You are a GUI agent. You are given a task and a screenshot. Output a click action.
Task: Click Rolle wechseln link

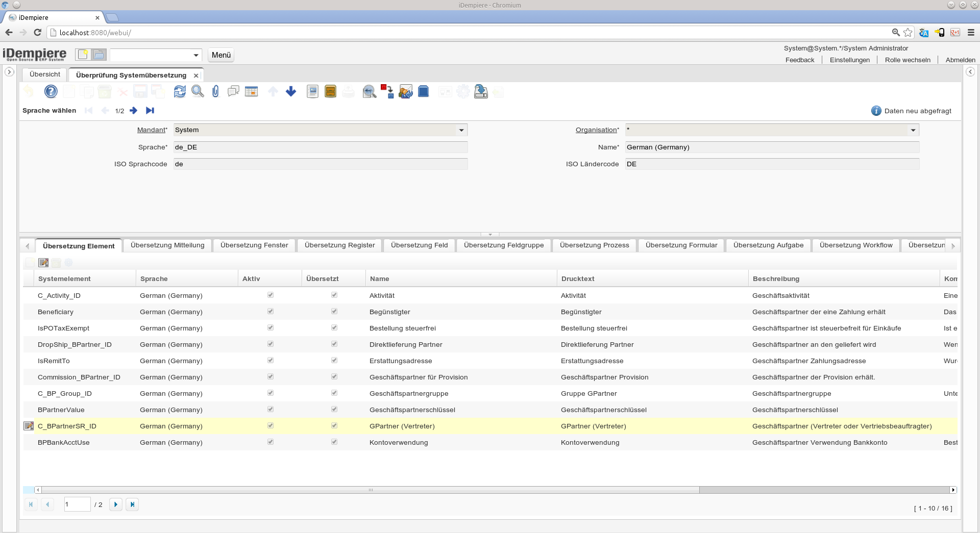(908, 60)
